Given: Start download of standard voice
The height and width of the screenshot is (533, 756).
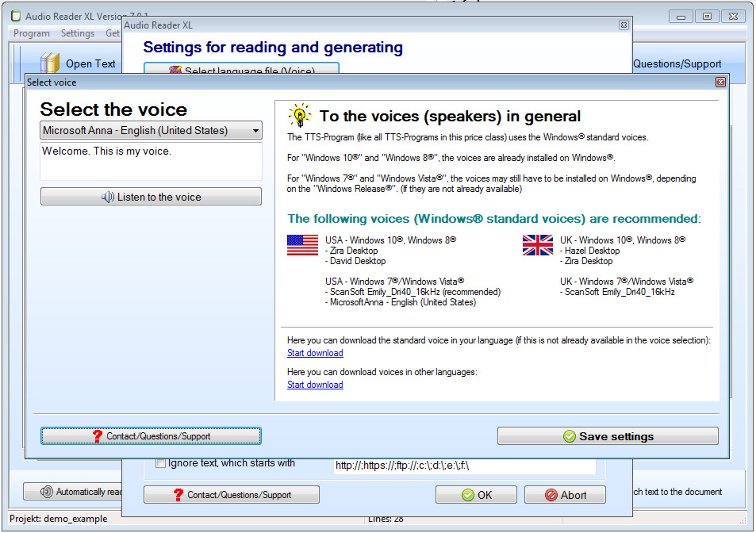Looking at the screenshot, I should (315, 353).
